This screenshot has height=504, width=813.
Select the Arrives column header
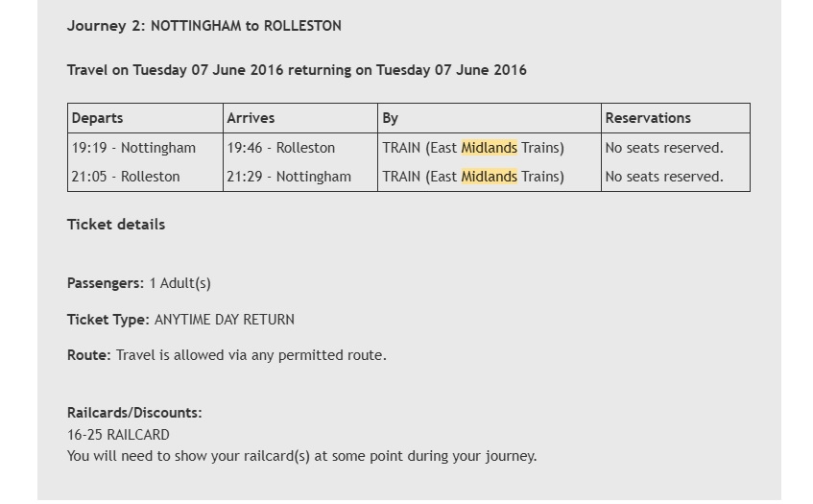pos(251,118)
